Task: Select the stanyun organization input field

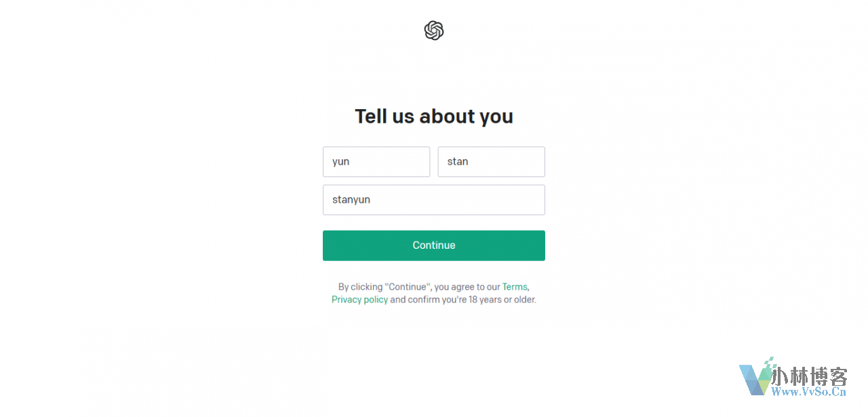Action: (434, 200)
